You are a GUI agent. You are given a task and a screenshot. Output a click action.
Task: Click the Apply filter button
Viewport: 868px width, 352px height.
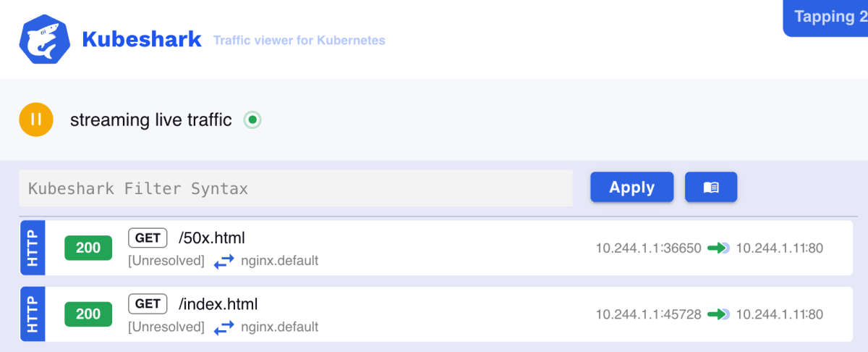[632, 187]
